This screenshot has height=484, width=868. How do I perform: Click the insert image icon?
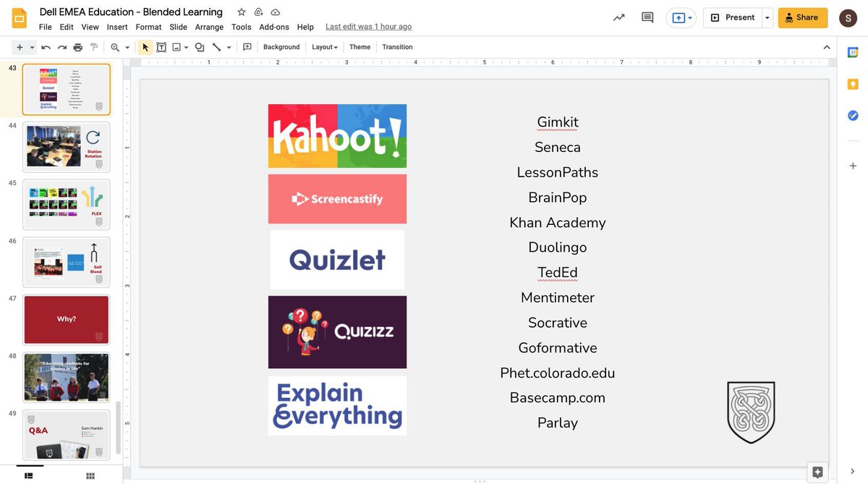[176, 47]
